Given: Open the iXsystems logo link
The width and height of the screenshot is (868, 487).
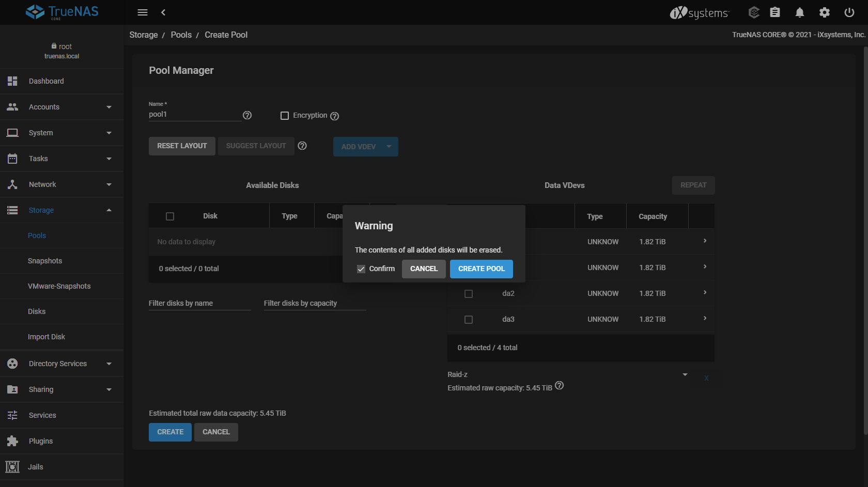Looking at the screenshot, I should pyautogui.click(x=700, y=12).
